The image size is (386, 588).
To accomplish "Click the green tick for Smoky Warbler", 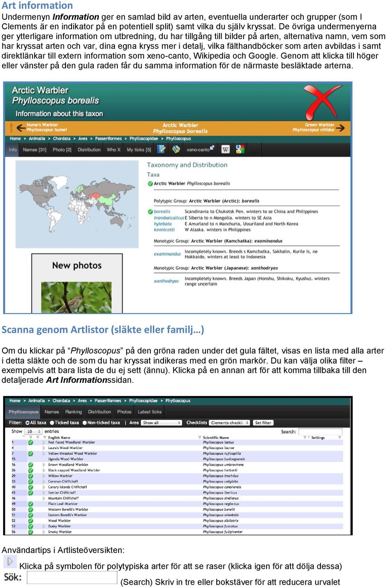I will pos(31,532).
